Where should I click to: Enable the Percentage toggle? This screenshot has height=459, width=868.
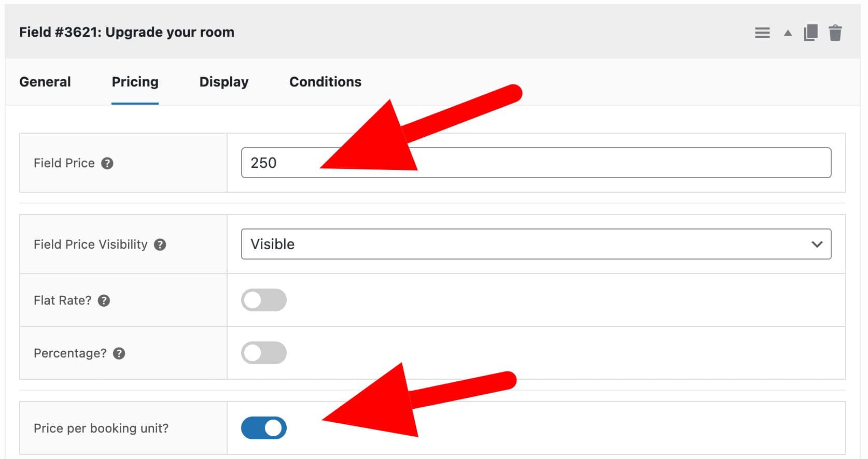pos(264,353)
